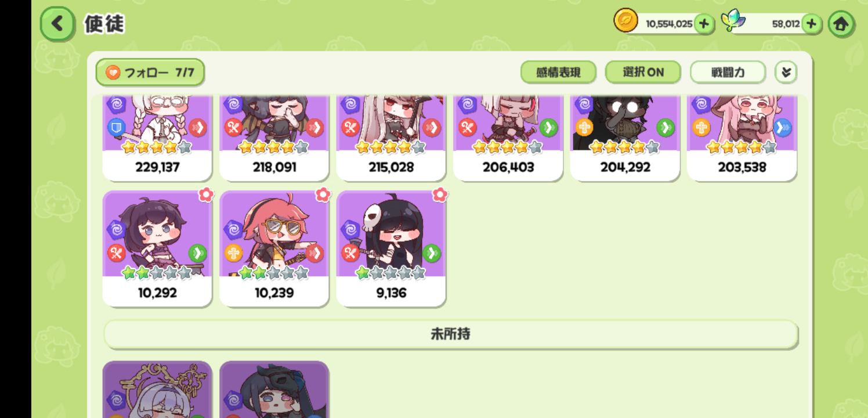Image resolution: width=868 pixels, height=418 pixels.
Task: Tap flower badge on the 10,292 character card
Action: [206, 194]
